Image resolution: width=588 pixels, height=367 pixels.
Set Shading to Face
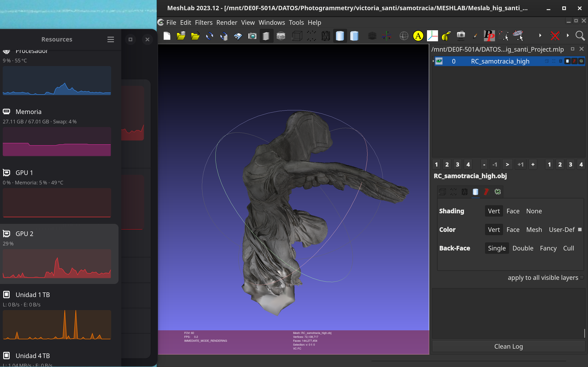pos(513,211)
